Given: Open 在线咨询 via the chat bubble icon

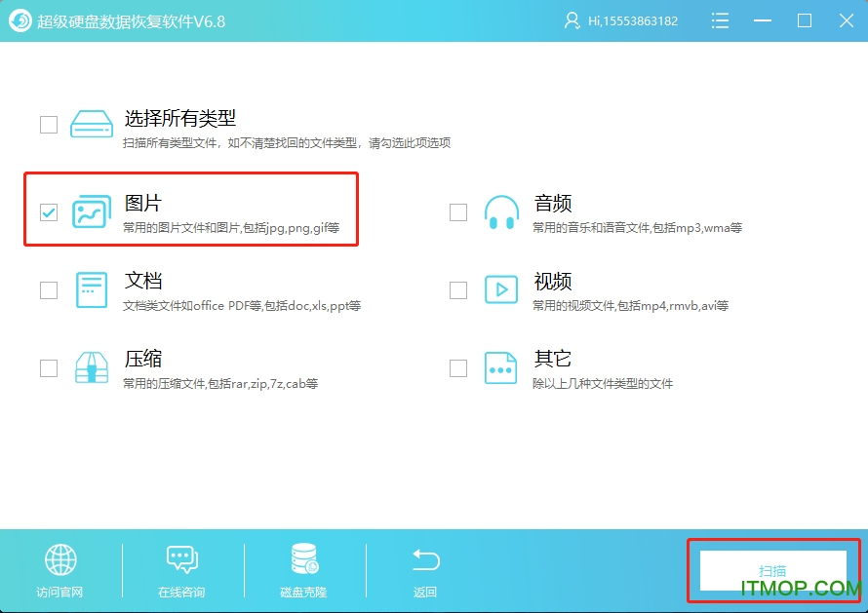Looking at the screenshot, I should 182,560.
